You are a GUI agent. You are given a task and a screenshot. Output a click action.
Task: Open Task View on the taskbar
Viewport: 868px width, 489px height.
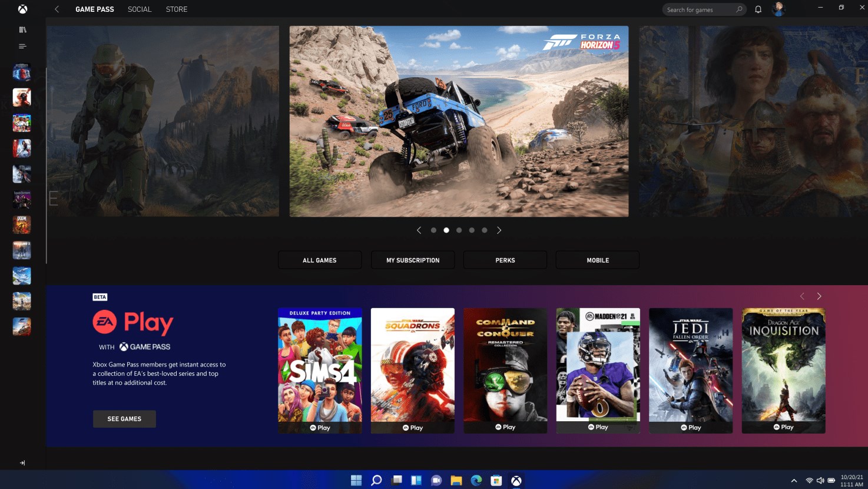click(x=396, y=480)
